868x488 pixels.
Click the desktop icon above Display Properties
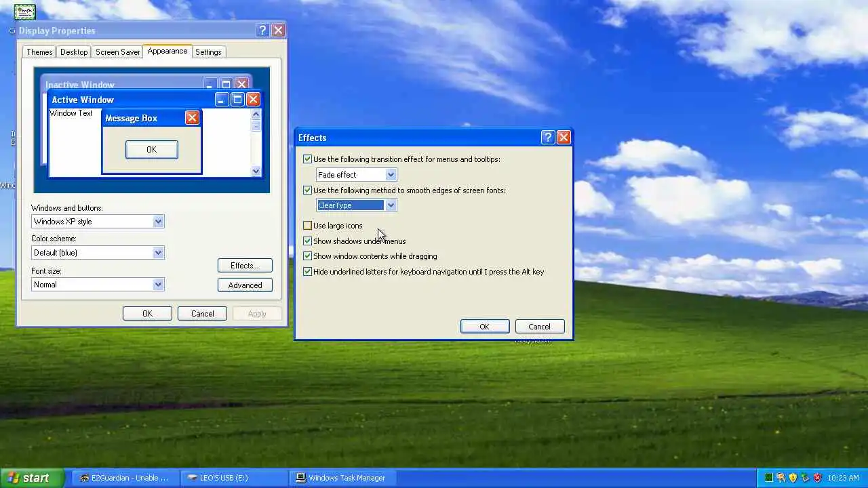click(24, 12)
